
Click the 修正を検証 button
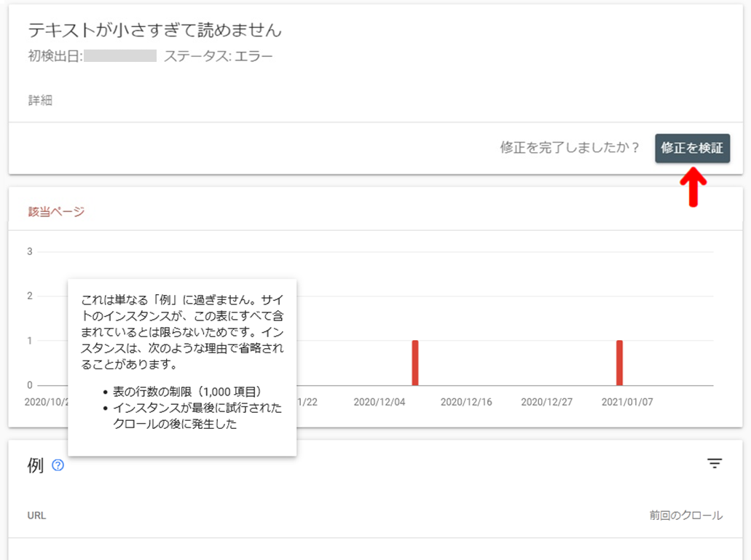point(692,148)
